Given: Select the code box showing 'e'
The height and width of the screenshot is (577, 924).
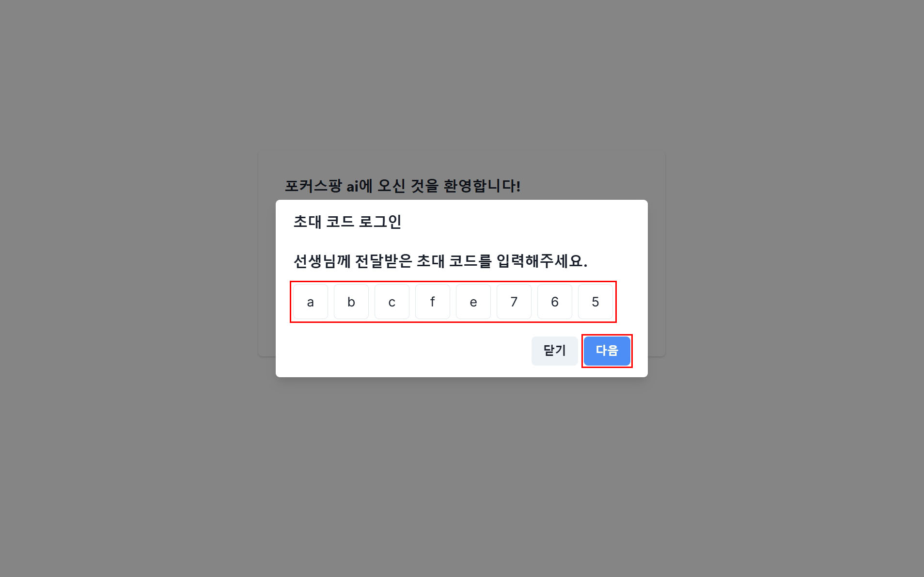Looking at the screenshot, I should pyautogui.click(x=473, y=302).
